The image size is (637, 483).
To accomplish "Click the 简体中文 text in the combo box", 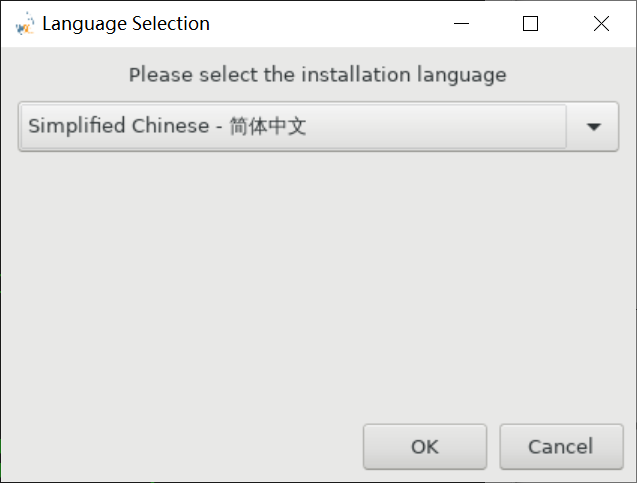I will [267, 126].
